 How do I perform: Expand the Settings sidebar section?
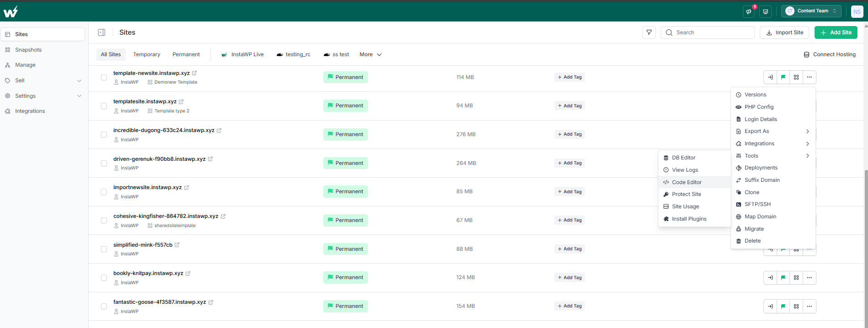(x=79, y=96)
